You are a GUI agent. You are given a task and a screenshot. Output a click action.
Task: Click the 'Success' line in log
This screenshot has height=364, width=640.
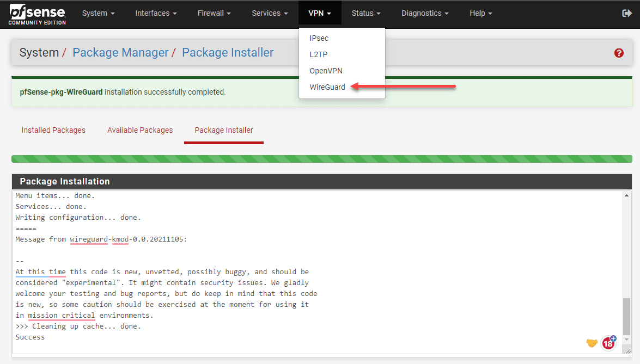[x=30, y=337]
